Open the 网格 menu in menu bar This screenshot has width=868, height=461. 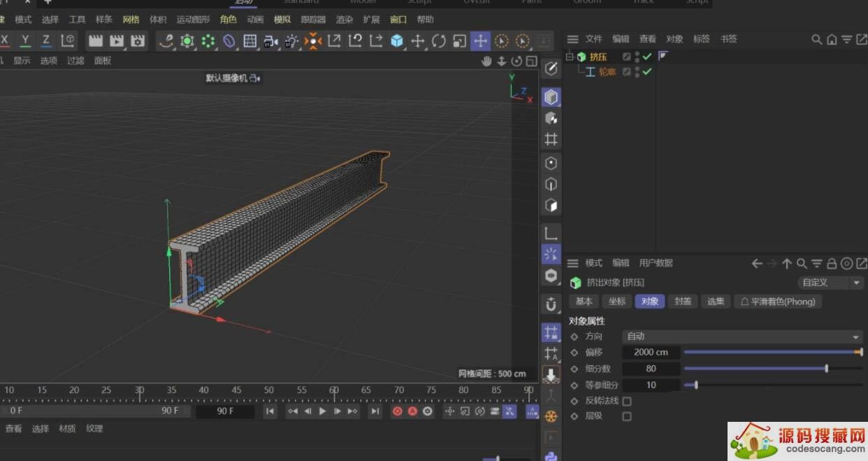pos(131,20)
